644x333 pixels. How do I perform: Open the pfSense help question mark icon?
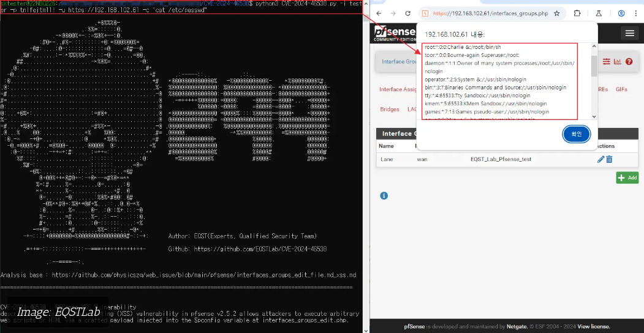[629, 61]
